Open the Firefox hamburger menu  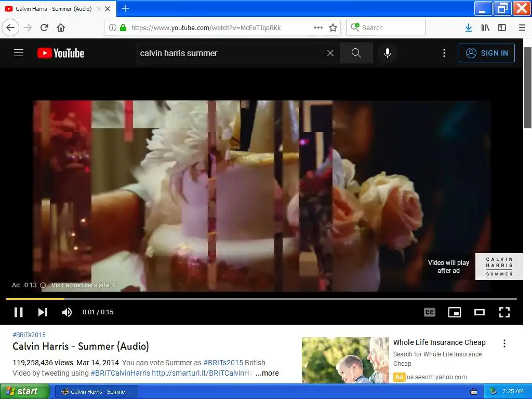pyautogui.click(x=522, y=28)
